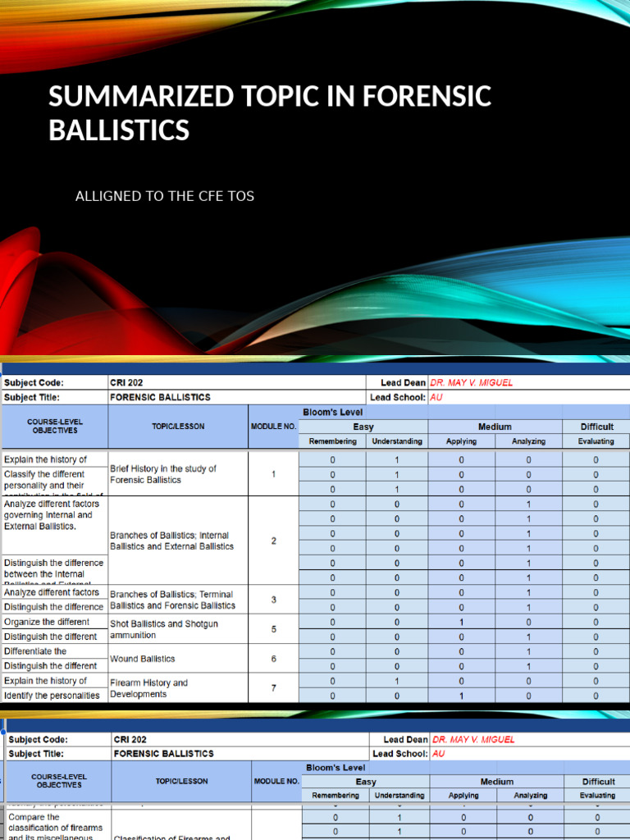Select "Bloom's Level" header in second slide's table
This screenshot has width=630, height=840.
coord(333,412)
